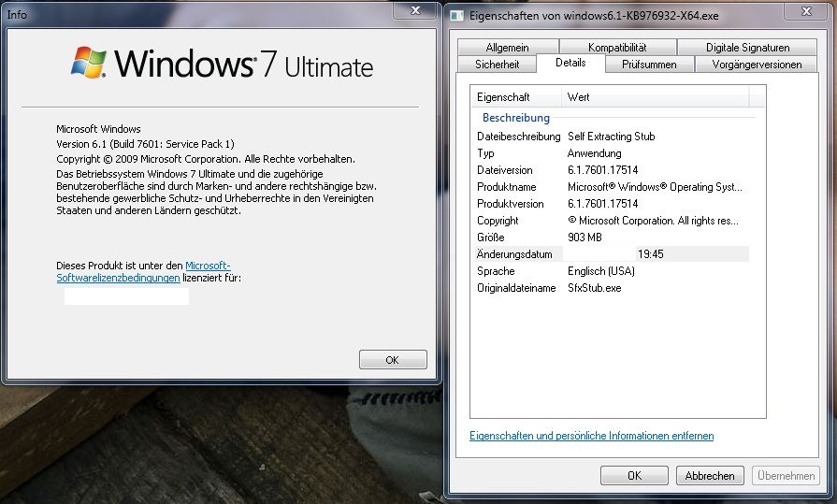Select the Änderungsdatum property row
The image size is (837, 504).
pos(613,254)
